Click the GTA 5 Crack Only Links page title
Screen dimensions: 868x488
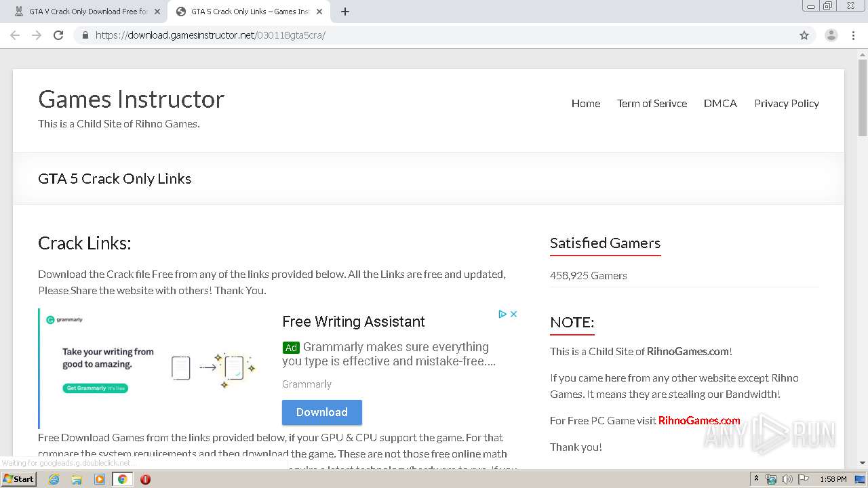(x=115, y=179)
